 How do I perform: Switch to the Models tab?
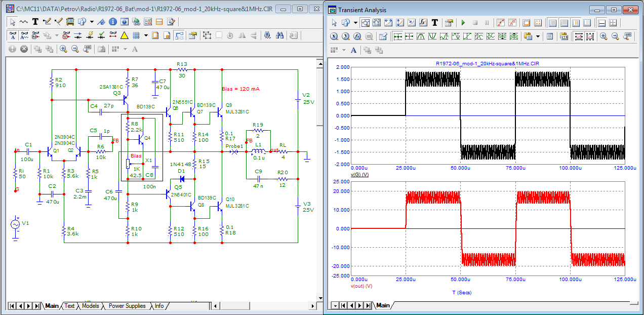[90, 306]
